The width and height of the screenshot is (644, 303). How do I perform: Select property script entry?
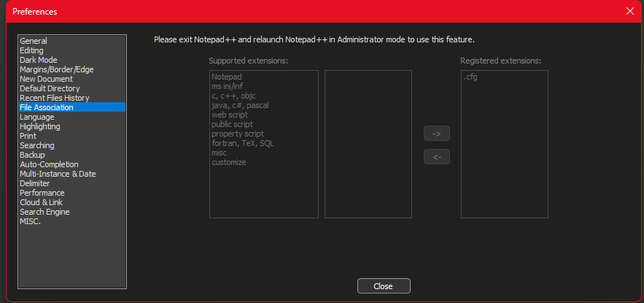tap(264, 134)
